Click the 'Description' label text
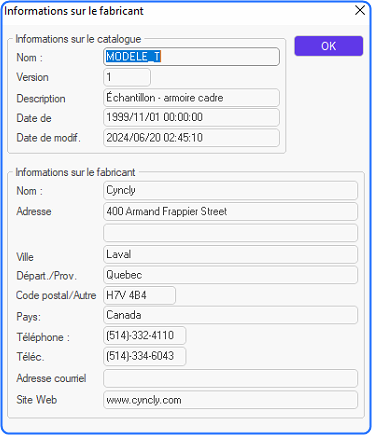The image size is (372, 435). (x=41, y=99)
